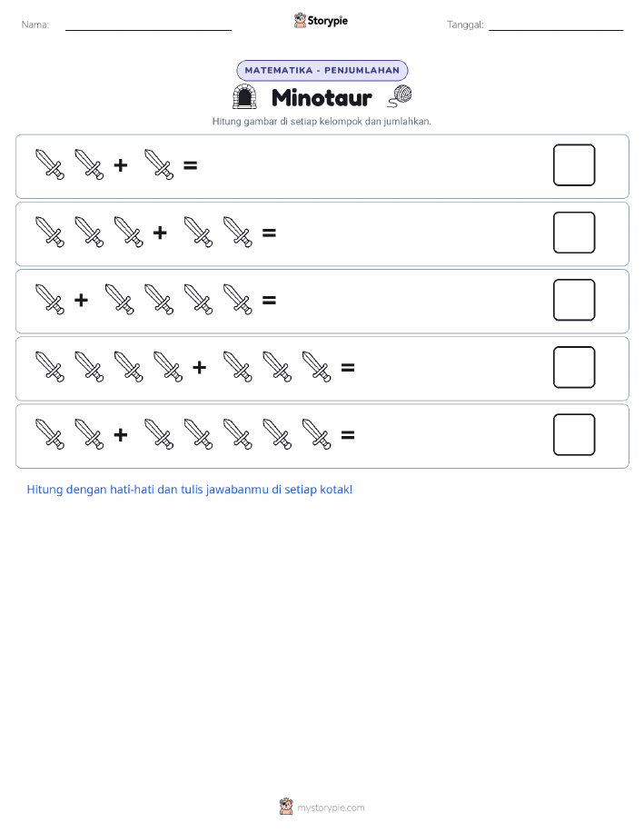The height and width of the screenshot is (833, 644).
Task: Click the bear mascot icon in footer
Action: 286,807
